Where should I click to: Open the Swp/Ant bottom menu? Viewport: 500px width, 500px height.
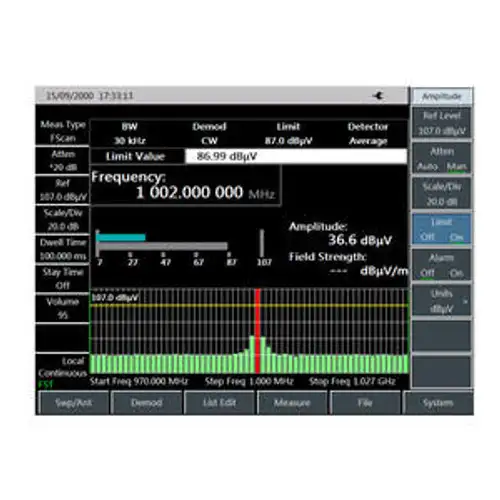[x=74, y=403]
